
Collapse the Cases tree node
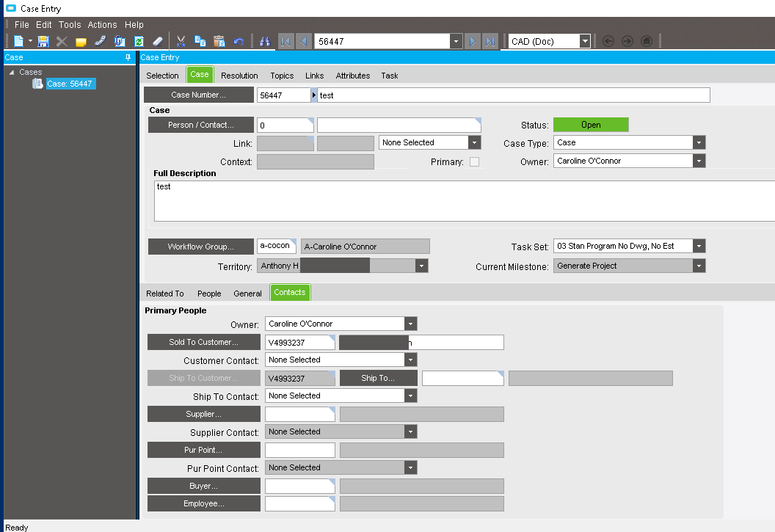(x=12, y=72)
